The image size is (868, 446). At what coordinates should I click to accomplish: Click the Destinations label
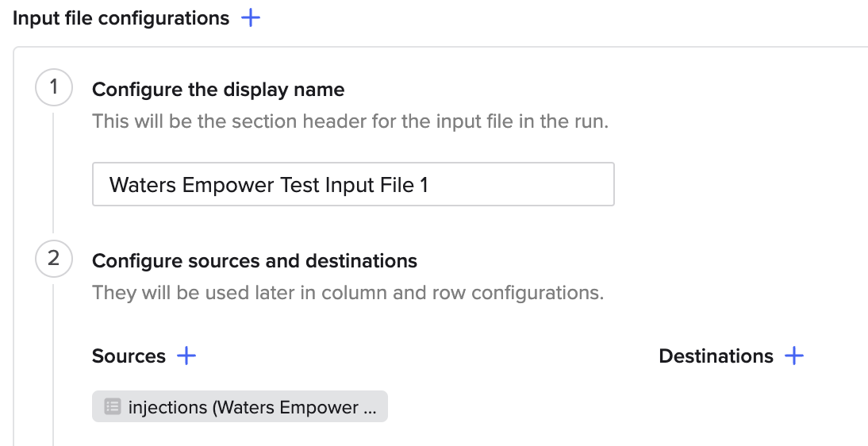(x=716, y=356)
